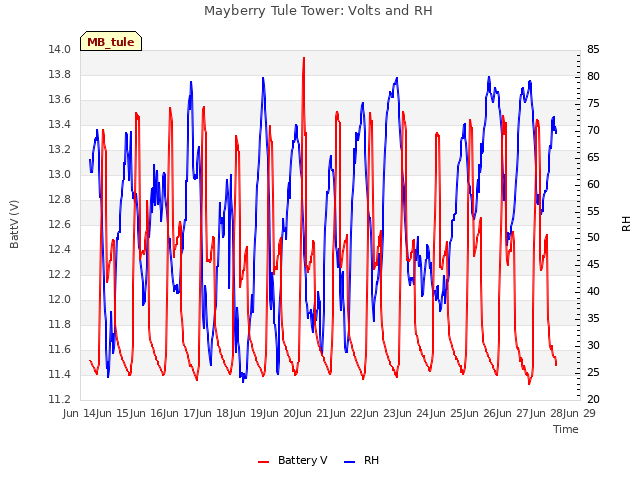
Task: Click the RH right axis title
Action: (x=626, y=224)
